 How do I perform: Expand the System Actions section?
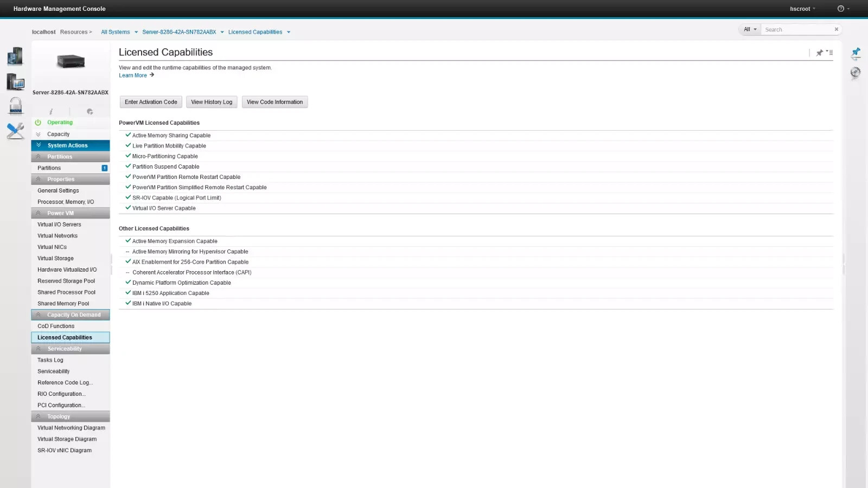[71, 145]
